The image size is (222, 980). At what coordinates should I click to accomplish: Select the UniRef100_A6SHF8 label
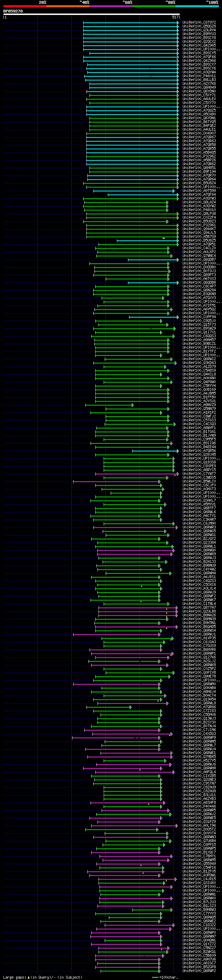coord(199,803)
